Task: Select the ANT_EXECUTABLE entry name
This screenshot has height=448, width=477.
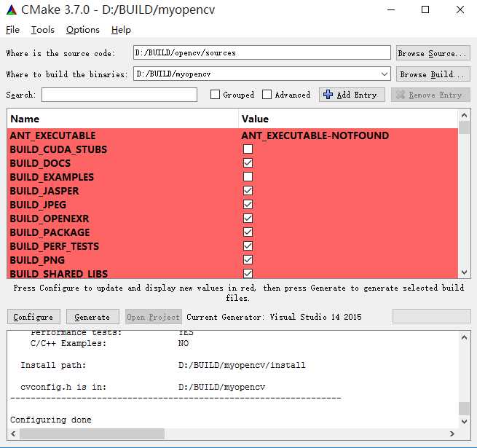Action: pos(52,135)
